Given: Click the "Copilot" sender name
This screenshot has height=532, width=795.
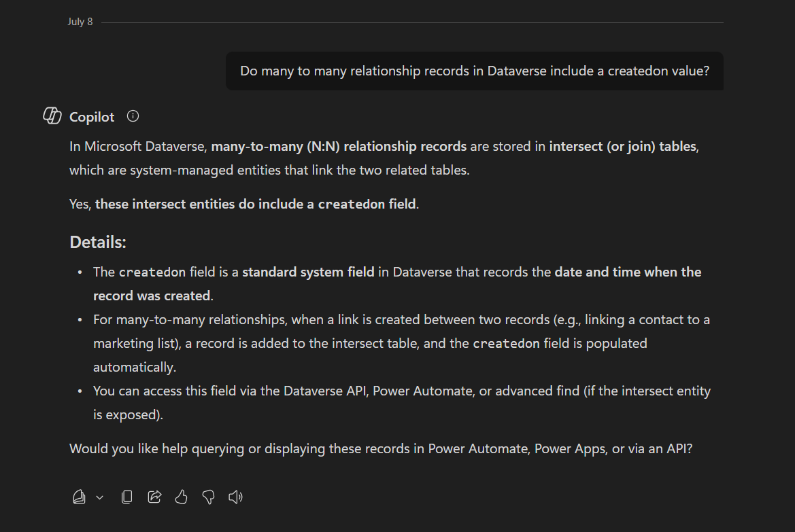Looking at the screenshot, I should [92, 117].
